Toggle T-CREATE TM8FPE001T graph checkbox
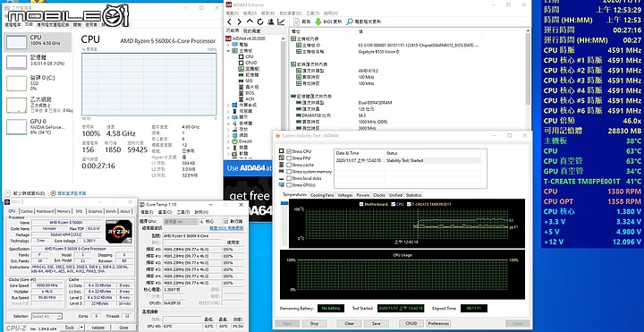644x332 pixels. tap(409, 204)
